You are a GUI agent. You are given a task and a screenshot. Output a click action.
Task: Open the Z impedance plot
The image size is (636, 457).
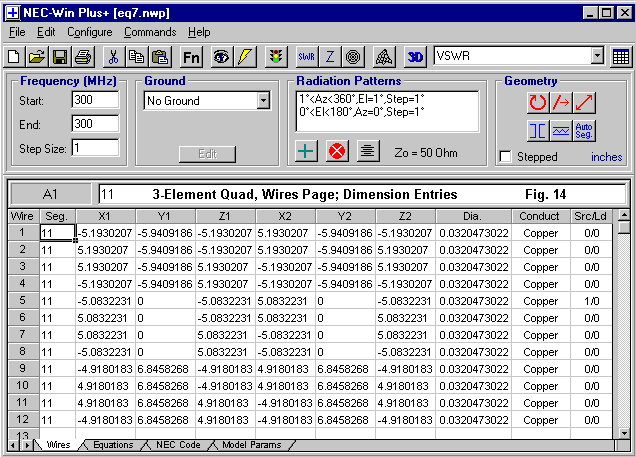[x=330, y=57]
